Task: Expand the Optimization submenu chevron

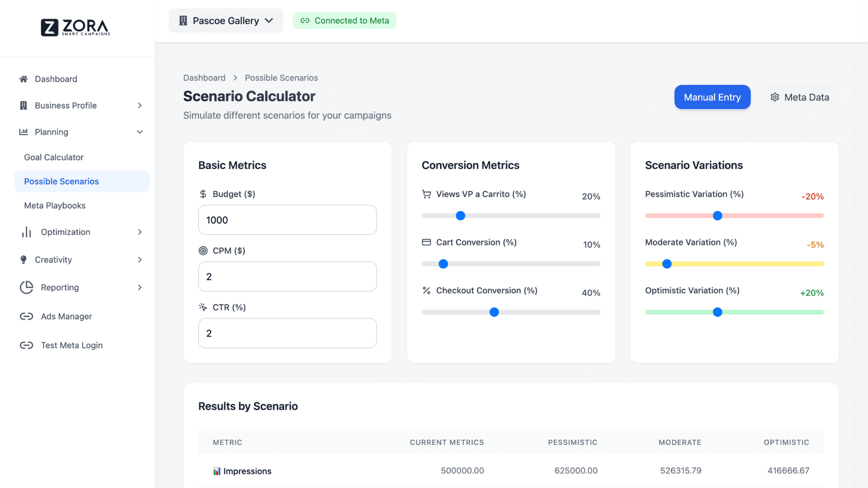Action: pyautogui.click(x=140, y=232)
